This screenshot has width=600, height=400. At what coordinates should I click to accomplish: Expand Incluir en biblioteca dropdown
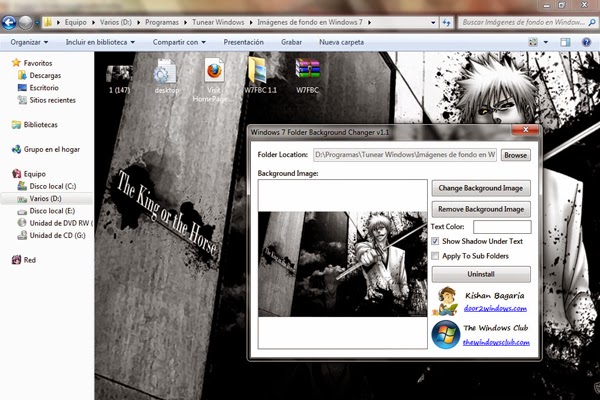pos(100,42)
